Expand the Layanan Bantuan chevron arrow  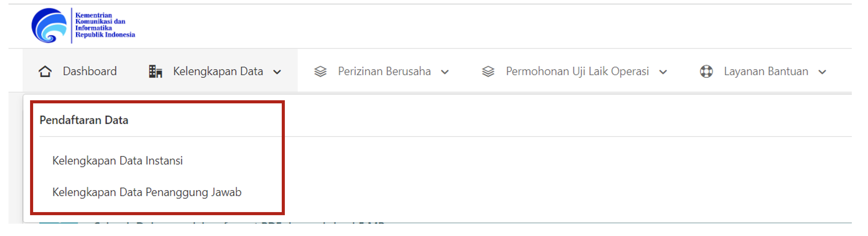(x=822, y=72)
